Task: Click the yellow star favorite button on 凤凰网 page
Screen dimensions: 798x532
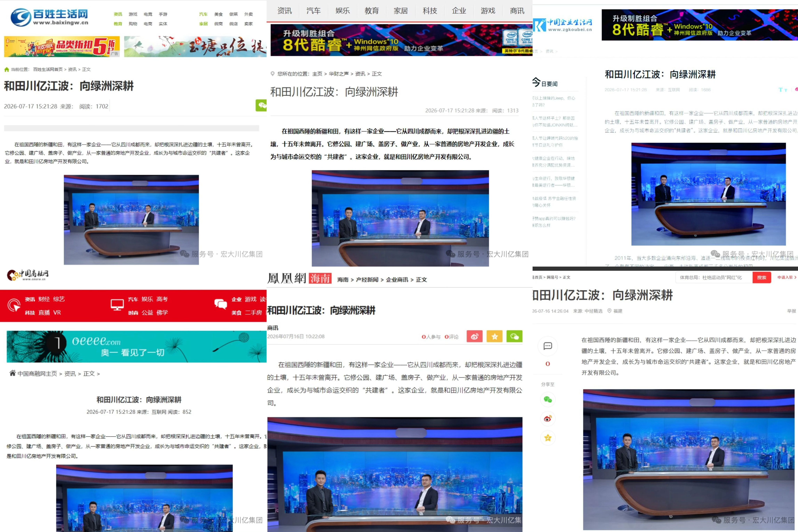Action: 494,336
